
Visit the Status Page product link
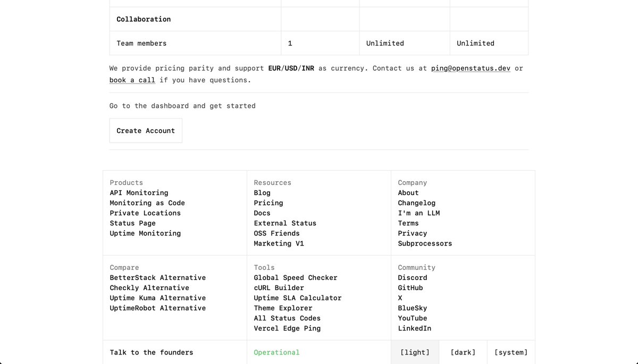tap(132, 223)
